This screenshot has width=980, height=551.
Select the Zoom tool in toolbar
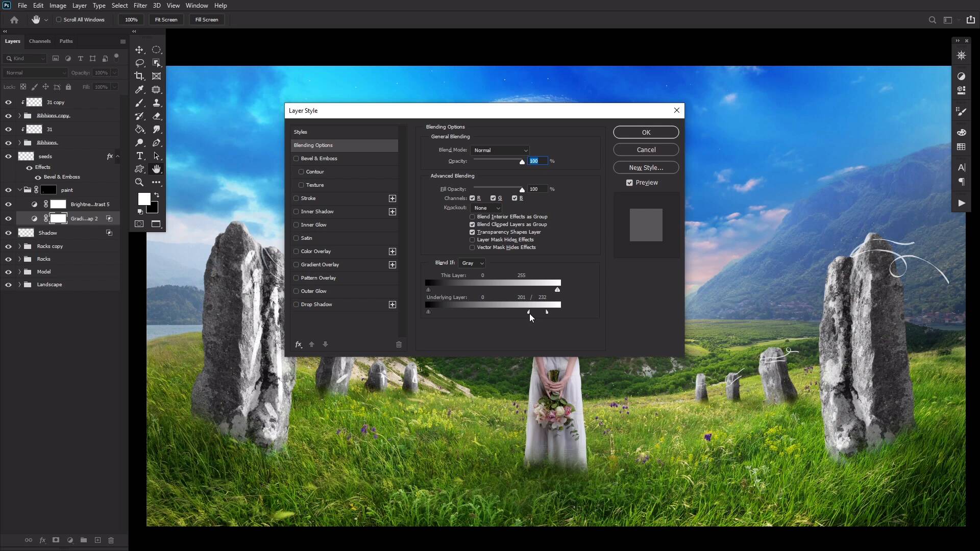click(139, 183)
